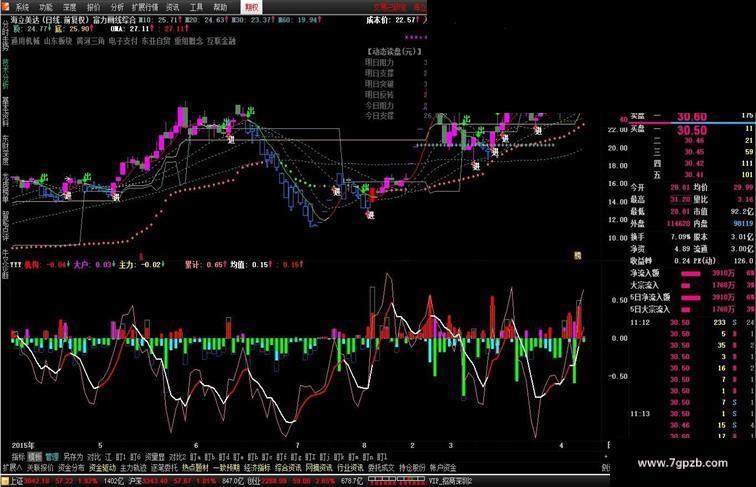Click the 通用机械 sector tag
Screen dimensions: 756x487
(25, 41)
